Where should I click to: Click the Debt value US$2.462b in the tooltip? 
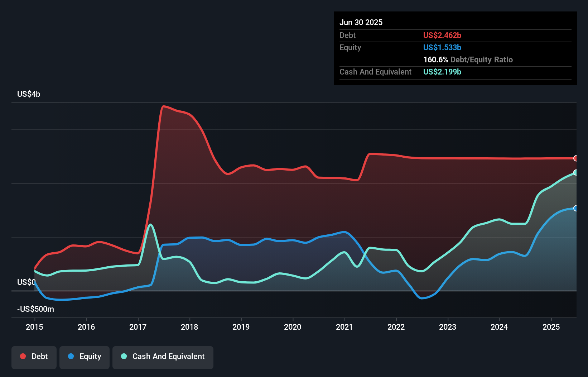tap(442, 35)
